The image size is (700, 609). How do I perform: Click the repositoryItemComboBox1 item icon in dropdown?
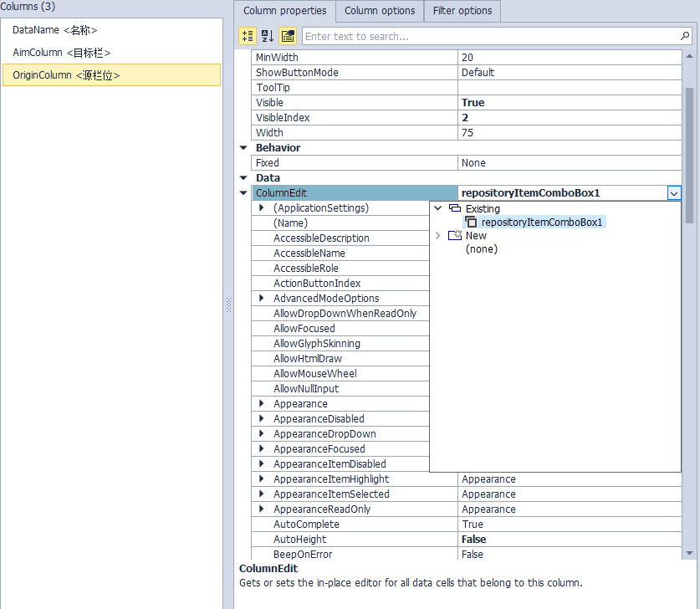(x=471, y=222)
